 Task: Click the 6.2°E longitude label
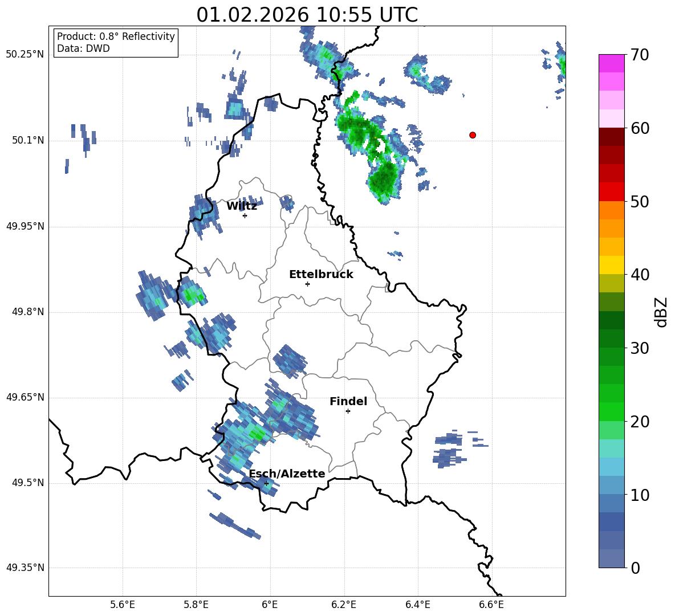[x=344, y=605]
